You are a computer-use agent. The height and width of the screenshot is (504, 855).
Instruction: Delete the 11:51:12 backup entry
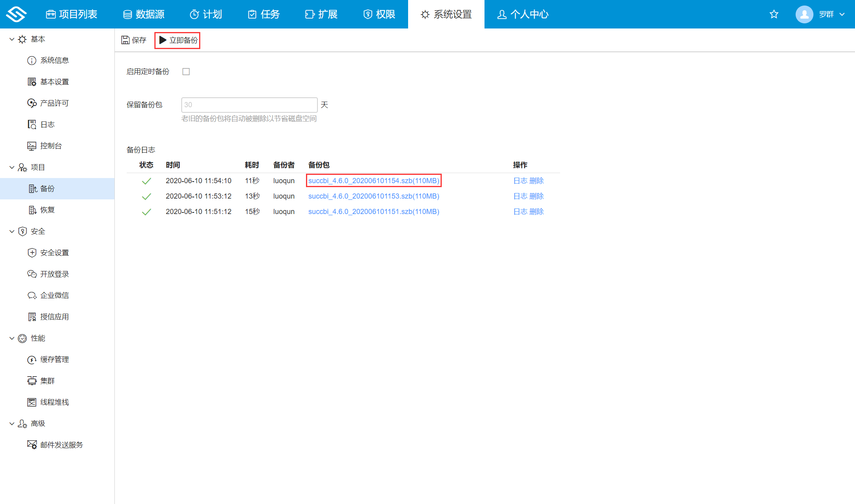536,212
